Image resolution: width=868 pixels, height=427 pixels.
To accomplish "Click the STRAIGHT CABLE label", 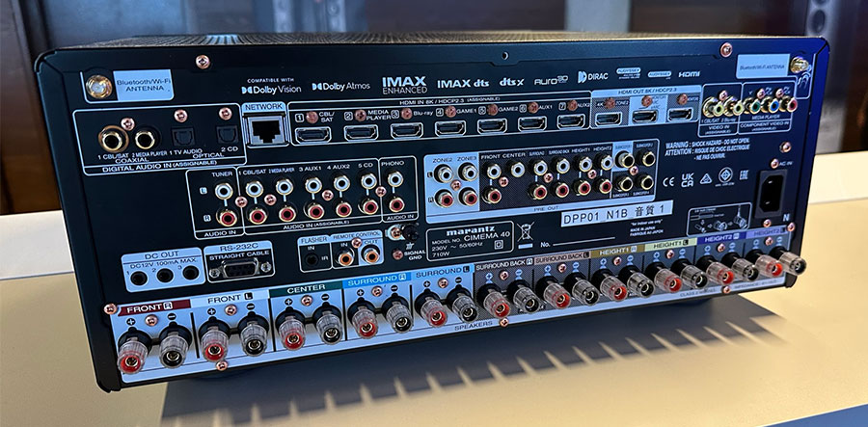I will pyautogui.click(x=238, y=254).
